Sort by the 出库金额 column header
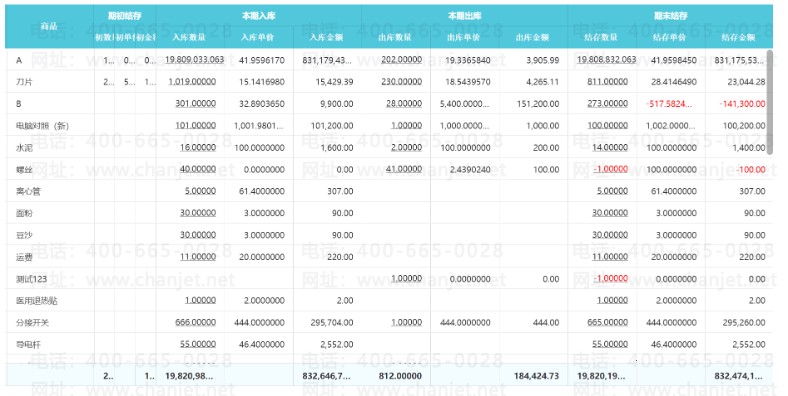Screen dimensions: 788x396 click(x=532, y=37)
